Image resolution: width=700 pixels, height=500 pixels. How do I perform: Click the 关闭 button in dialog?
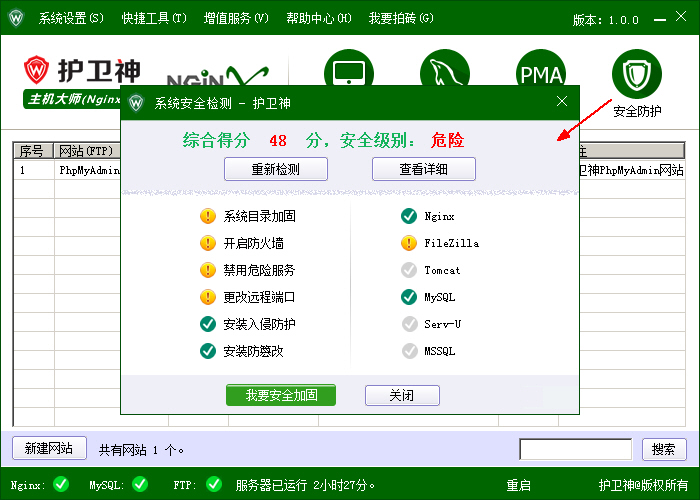[402, 395]
